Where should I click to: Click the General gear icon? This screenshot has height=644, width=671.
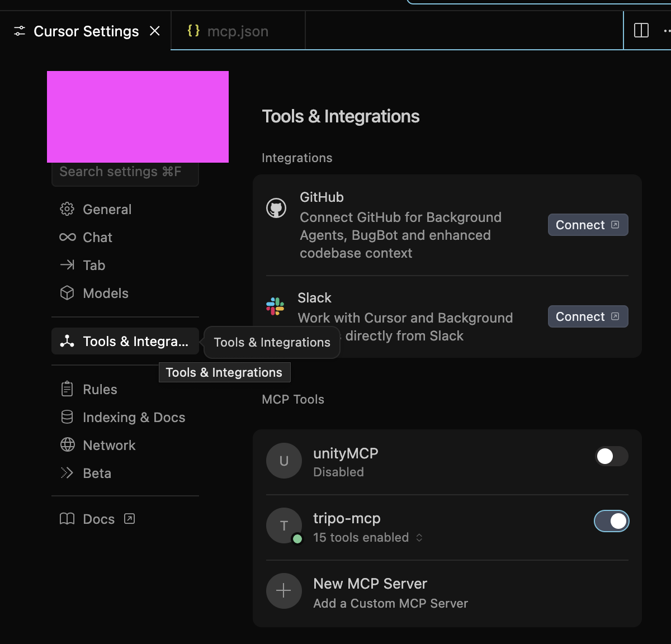click(67, 209)
